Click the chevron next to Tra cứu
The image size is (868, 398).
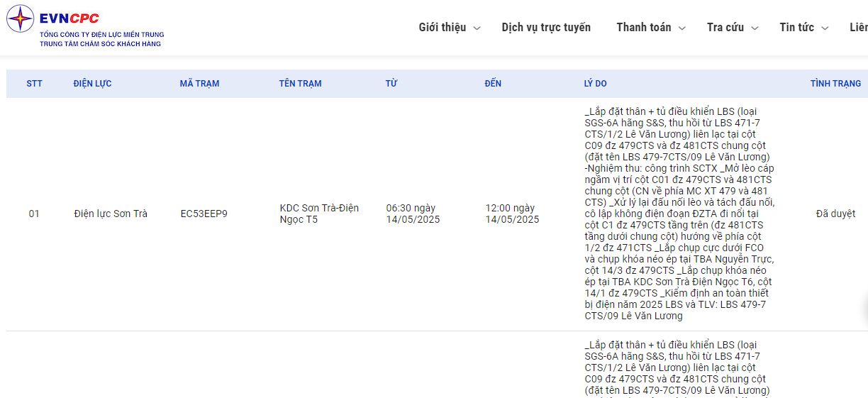coord(755,28)
